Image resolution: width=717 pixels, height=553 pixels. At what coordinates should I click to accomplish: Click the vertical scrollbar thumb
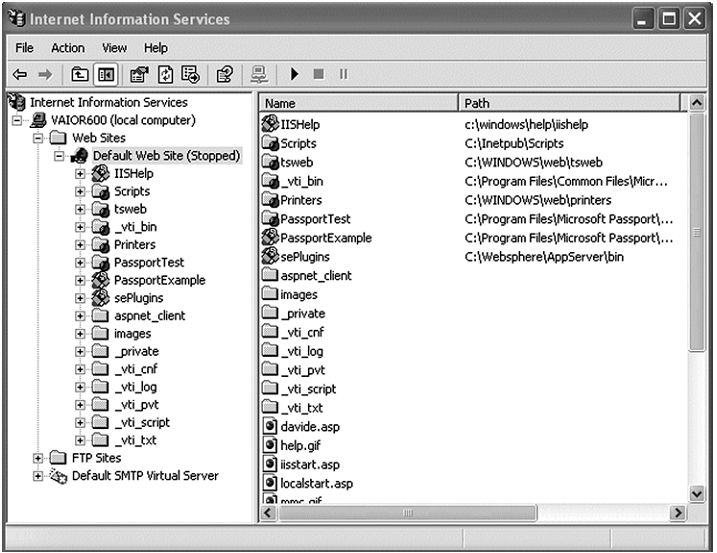[x=697, y=232]
